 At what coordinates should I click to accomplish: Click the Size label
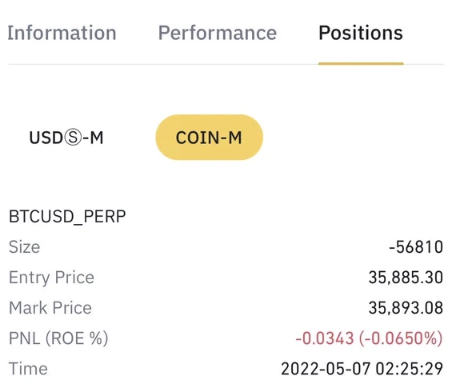pyautogui.click(x=24, y=247)
